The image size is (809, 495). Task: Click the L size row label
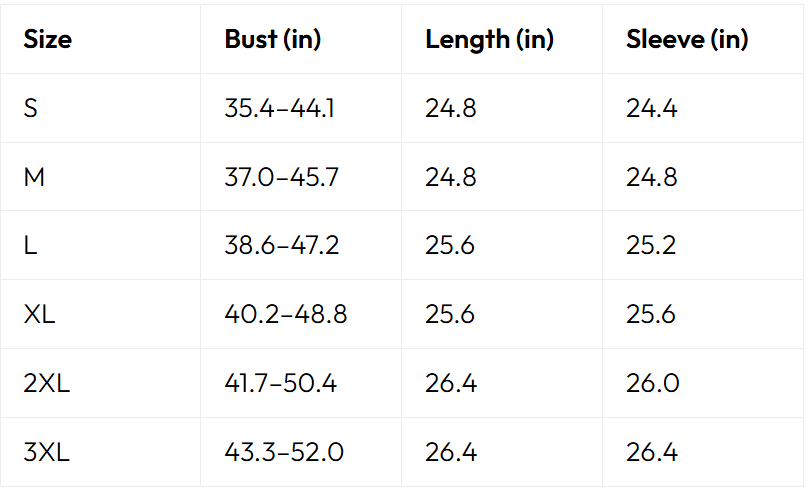30,245
